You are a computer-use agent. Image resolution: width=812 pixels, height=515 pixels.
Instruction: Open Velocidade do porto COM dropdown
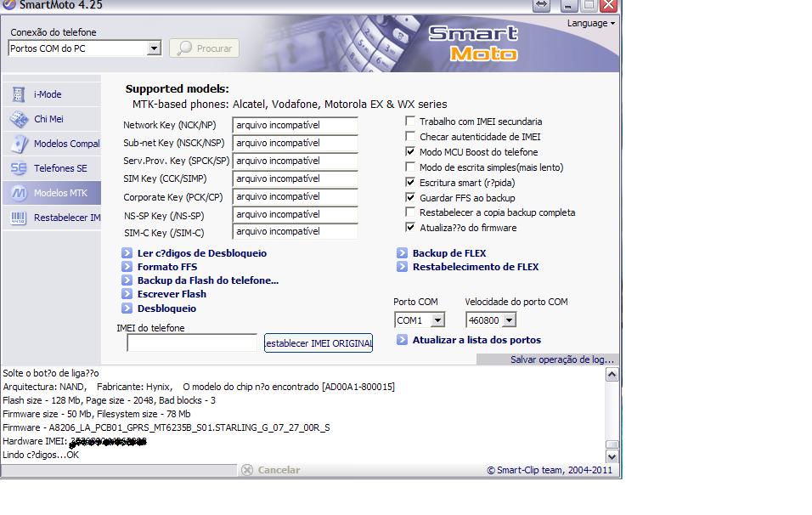tap(509, 320)
